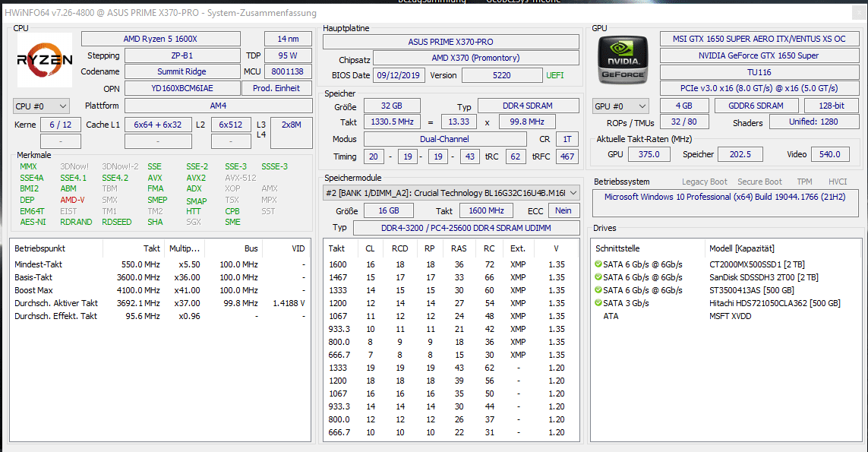The image size is (868, 452).
Task: Click green check icon beside Hitachi HDS721050CLA362
Action: [x=598, y=303]
